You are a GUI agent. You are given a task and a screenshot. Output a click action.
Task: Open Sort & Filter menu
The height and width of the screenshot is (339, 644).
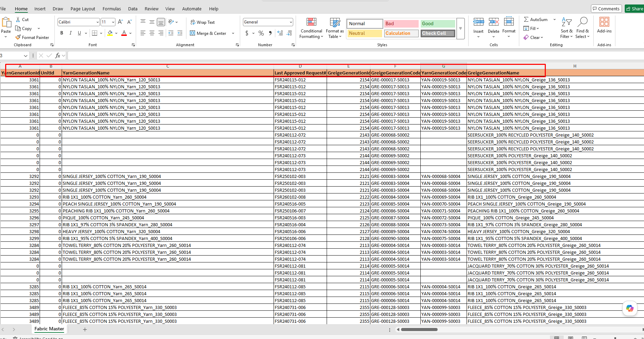point(566,28)
